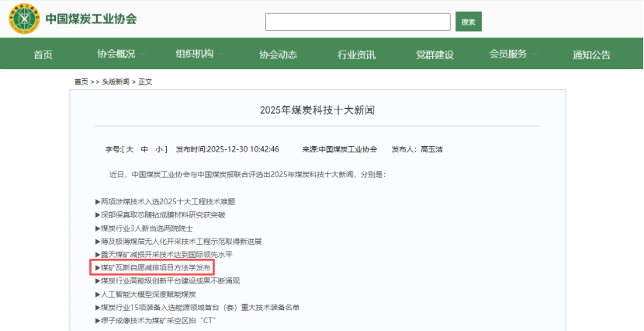Click the search input field
Screen dimensions: 644x331
pos(358,22)
